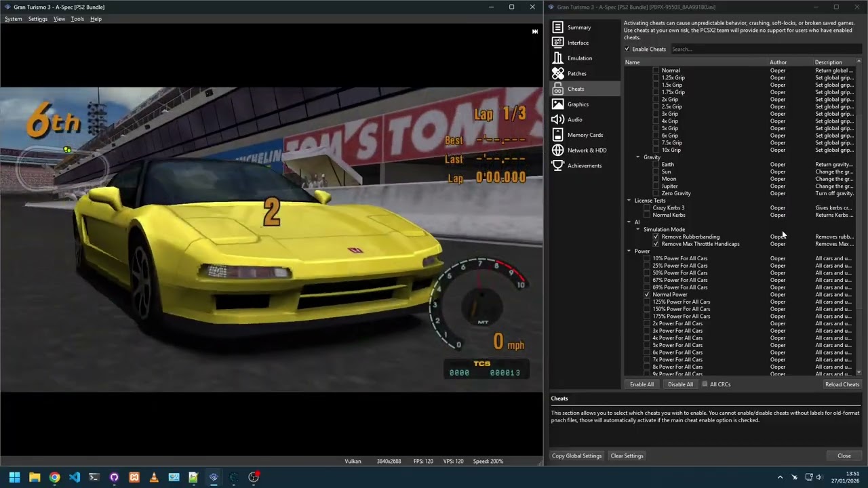
Task: Open the Audio settings page
Action: tap(585, 119)
